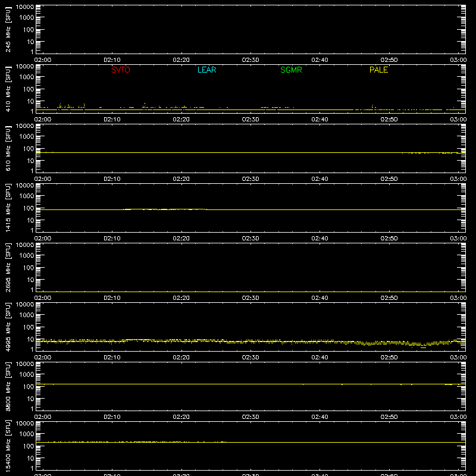Click 02:10 tick under the 1415 MHz plot
The image size is (476, 476).
[112, 239]
